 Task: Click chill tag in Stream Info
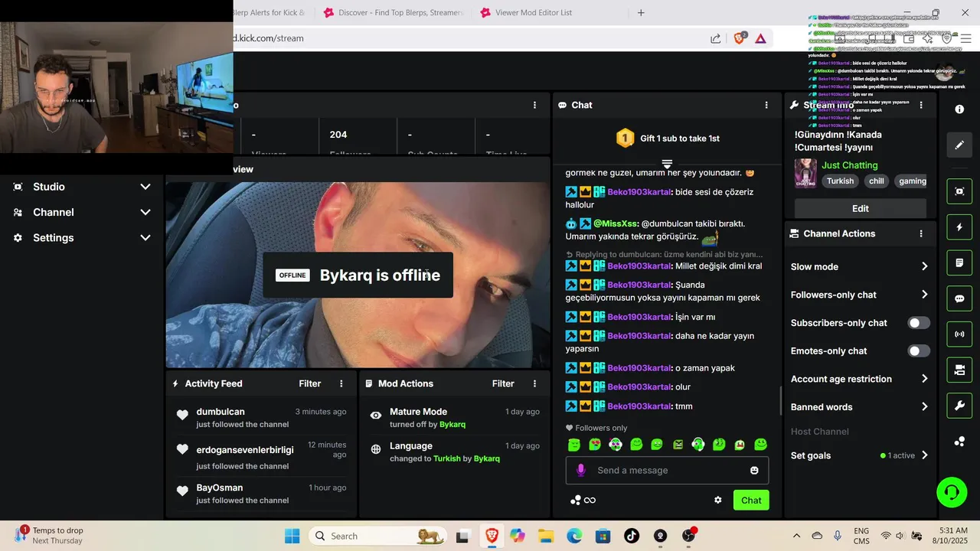click(876, 181)
